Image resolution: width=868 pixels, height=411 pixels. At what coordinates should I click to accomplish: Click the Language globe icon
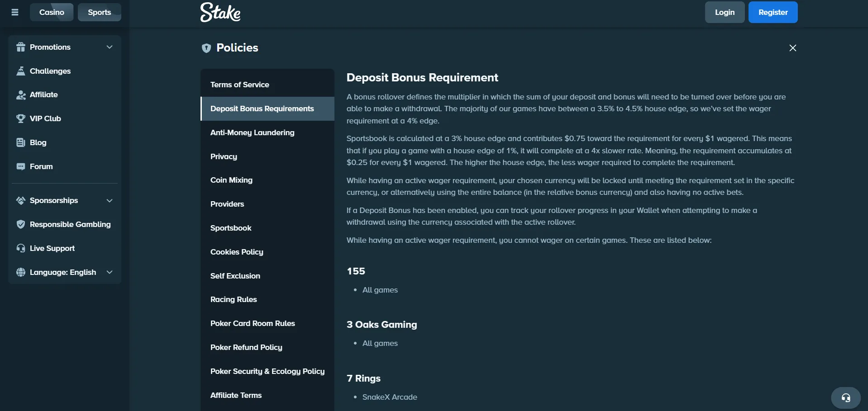(20, 272)
